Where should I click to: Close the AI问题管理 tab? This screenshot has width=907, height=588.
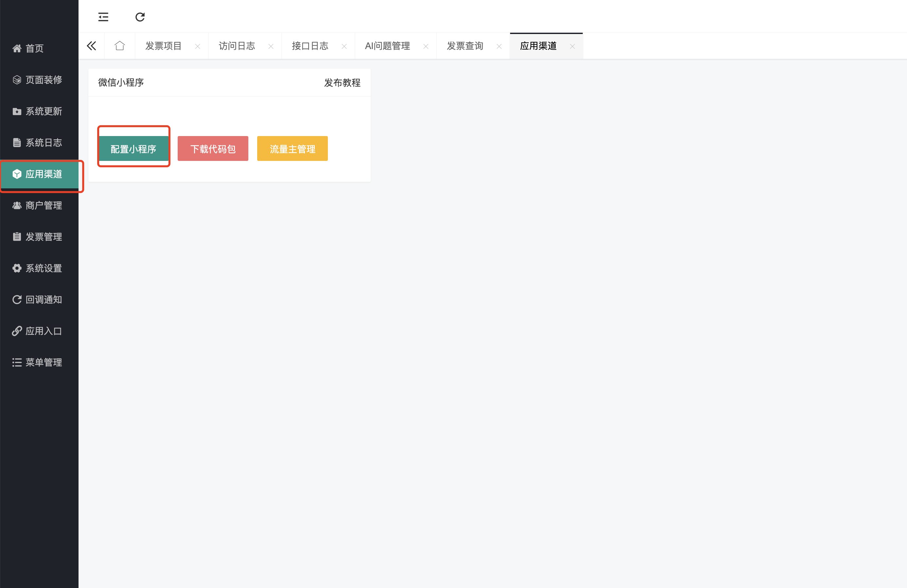click(x=426, y=46)
